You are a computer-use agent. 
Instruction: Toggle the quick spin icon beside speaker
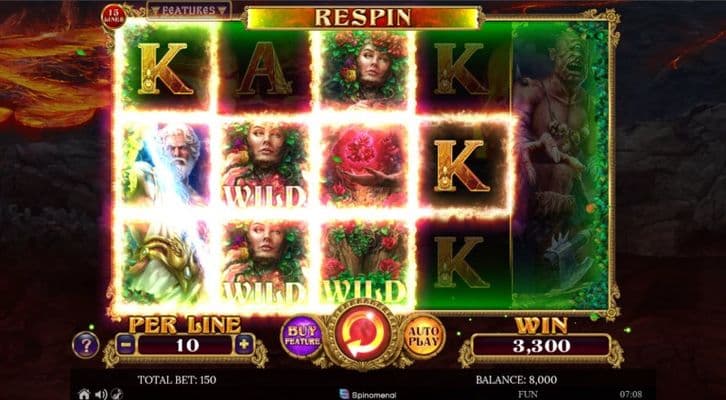117,394
